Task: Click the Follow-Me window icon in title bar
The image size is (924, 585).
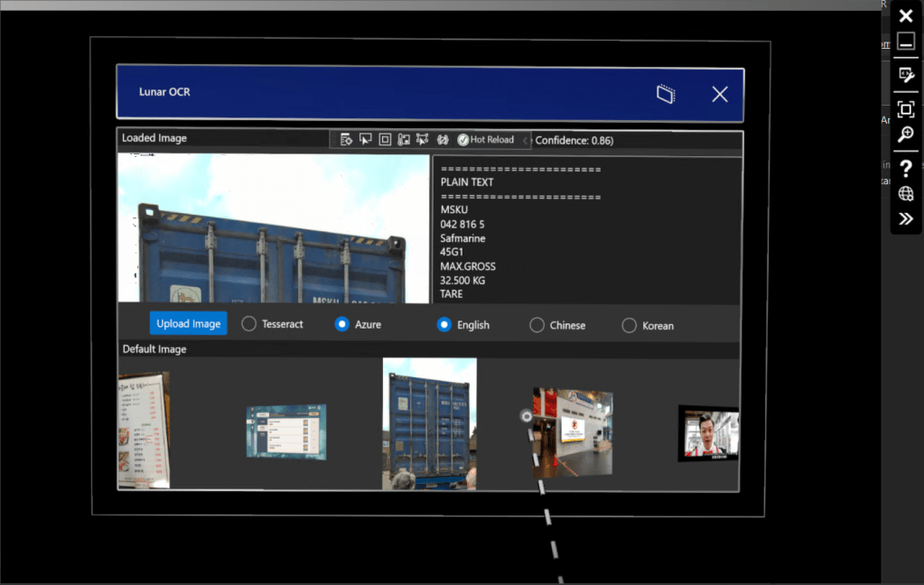Action: [x=666, y=94]
